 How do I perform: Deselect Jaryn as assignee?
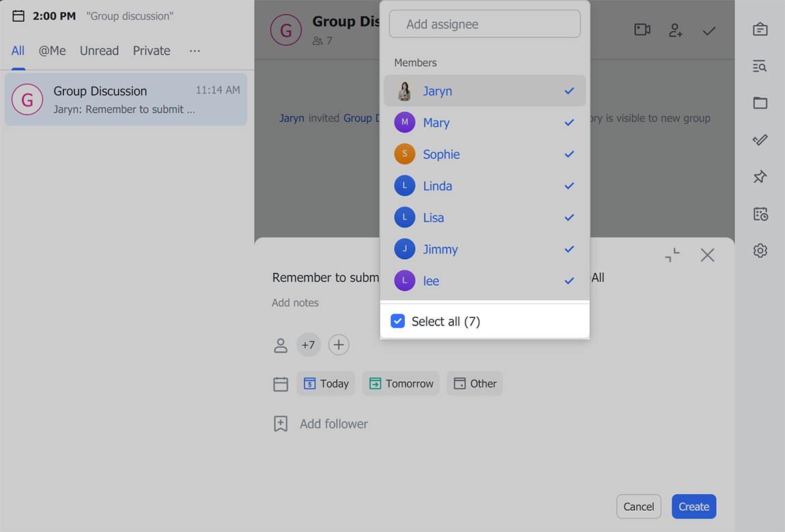click(485, 91)
